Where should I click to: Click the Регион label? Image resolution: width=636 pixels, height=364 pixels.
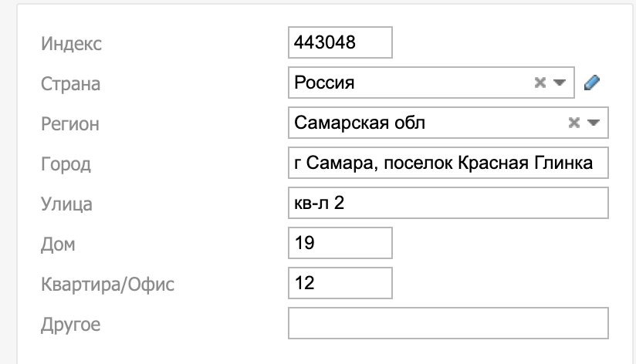point(69,123)
